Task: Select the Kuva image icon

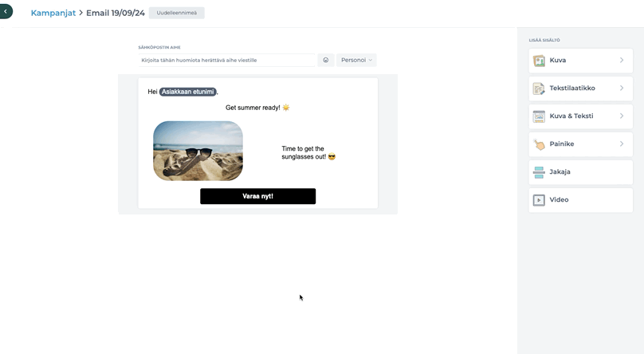Action: click(539, 61)
